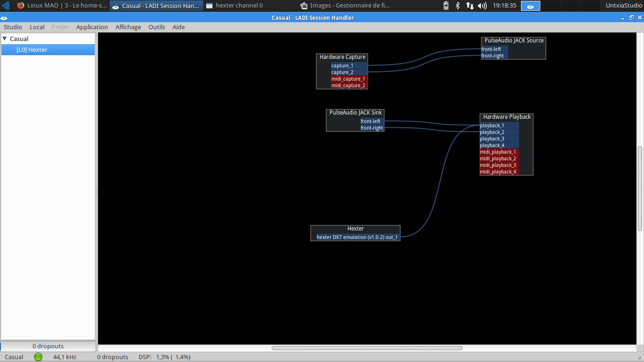Click the LADI window menu icon in the title bar
Screen dimensions: 644x362
4,18
